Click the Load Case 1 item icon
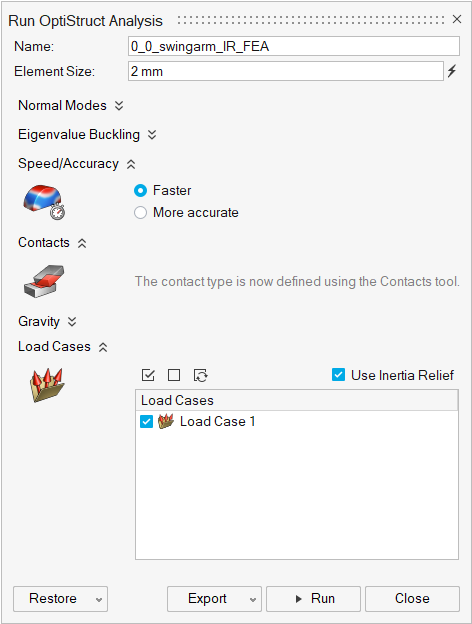Screen dimensions: 472x624 [166, 421]
